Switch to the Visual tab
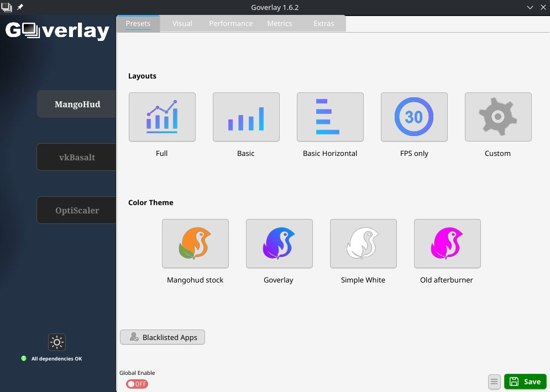The height and width of the screenshot is (392, 550). 182,23
